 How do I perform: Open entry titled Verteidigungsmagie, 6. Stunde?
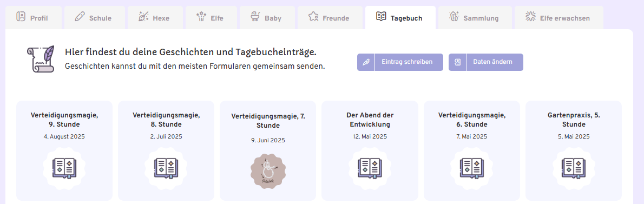point(472,120)
